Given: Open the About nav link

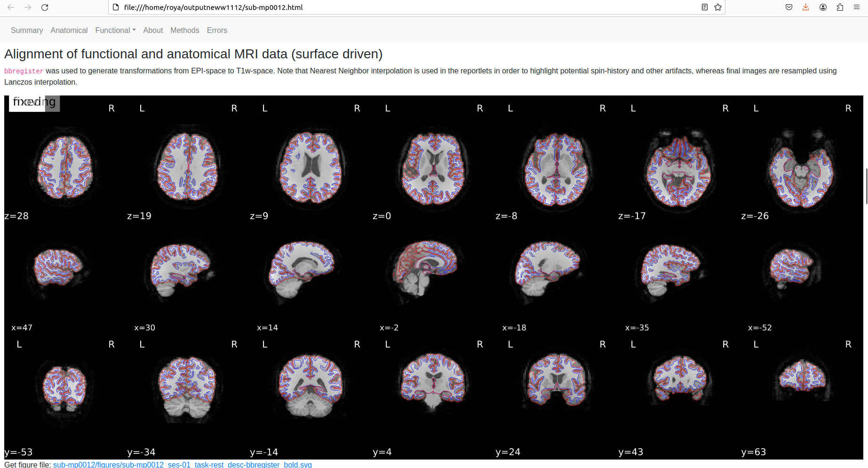Looking at the screenshot, I should point(153,30).
